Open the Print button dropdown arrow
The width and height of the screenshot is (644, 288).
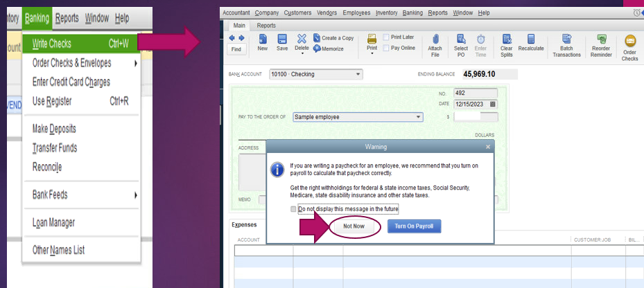[x=372, y=53]
